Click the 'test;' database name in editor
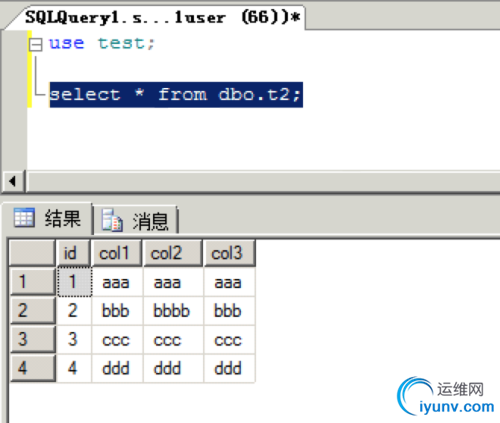Image resolution: width=500 pixels, height=423 pixels. pyautogui.click(x=127, y=43)
